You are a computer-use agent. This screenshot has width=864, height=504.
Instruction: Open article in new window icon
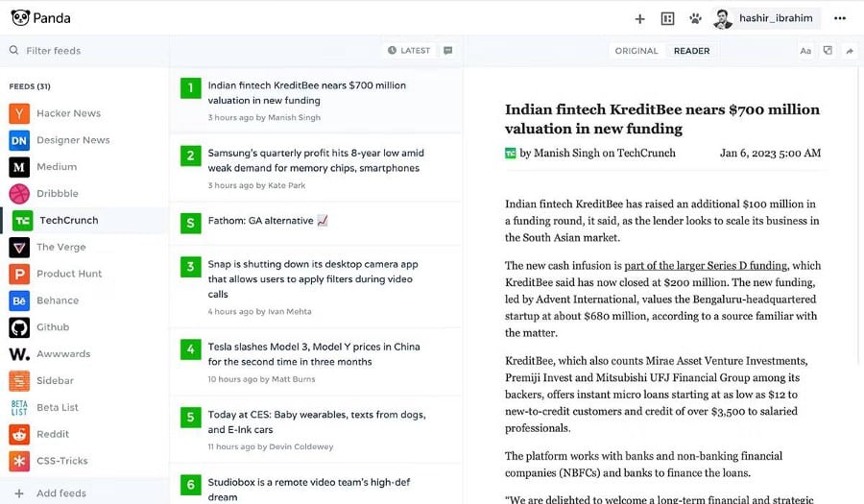[x=828, y=51]
